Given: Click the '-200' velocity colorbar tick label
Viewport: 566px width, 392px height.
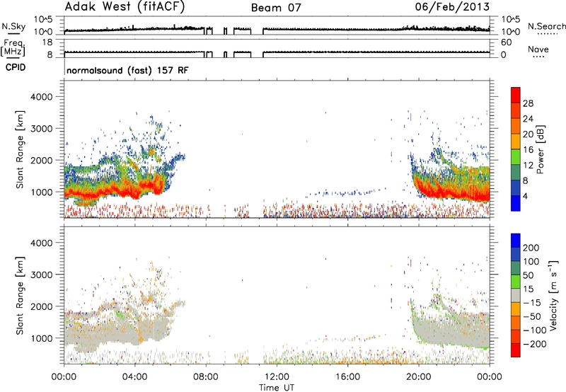Looking at the screenshot, I should coord(535,344).
